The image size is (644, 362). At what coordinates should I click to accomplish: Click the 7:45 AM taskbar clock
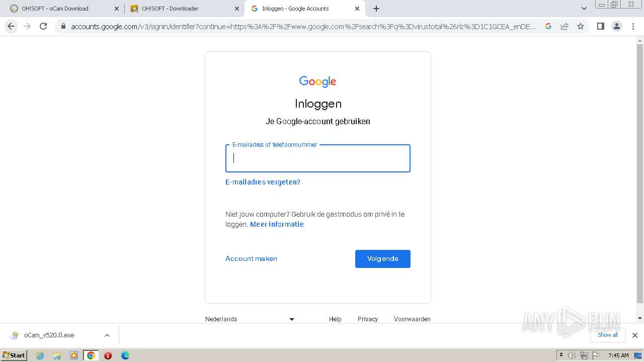pos(618,355)
